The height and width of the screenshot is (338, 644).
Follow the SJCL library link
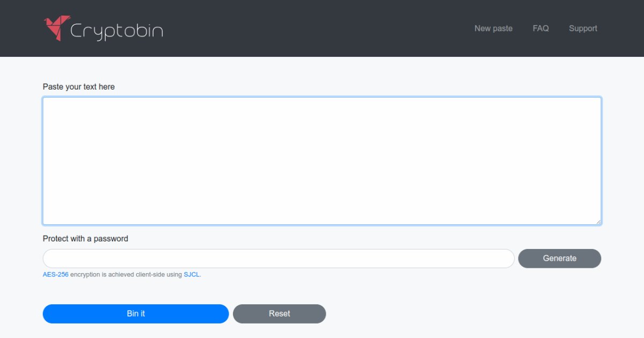tap(192, 275)
